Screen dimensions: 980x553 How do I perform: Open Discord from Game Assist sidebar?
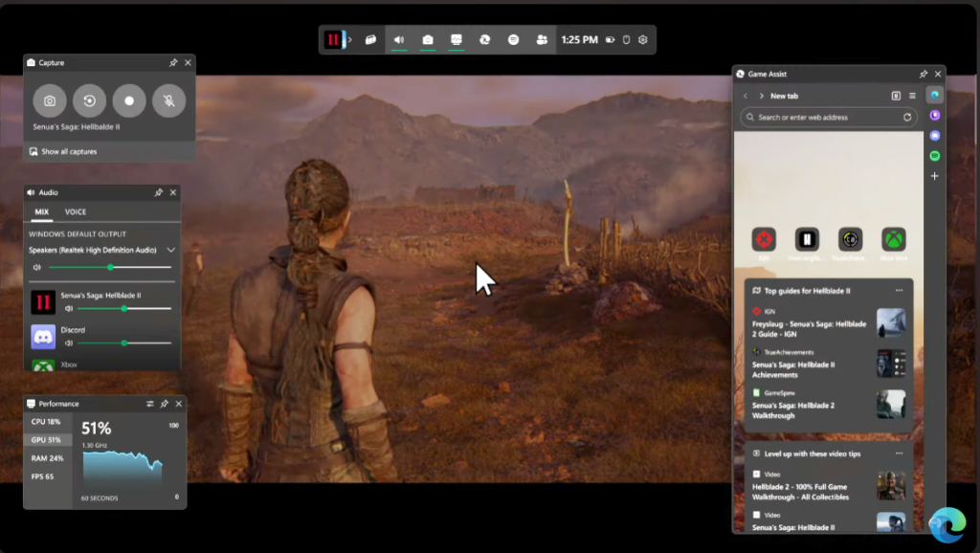[x=934, y=136]
